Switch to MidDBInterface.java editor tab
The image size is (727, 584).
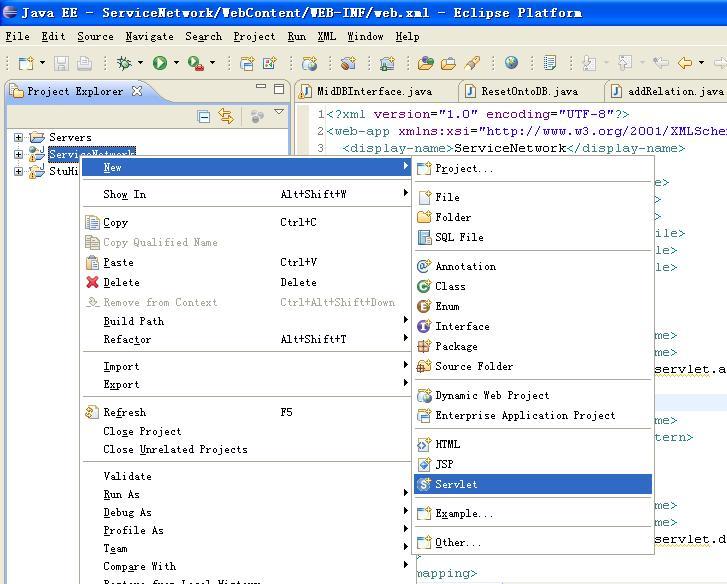pos(375,91)
